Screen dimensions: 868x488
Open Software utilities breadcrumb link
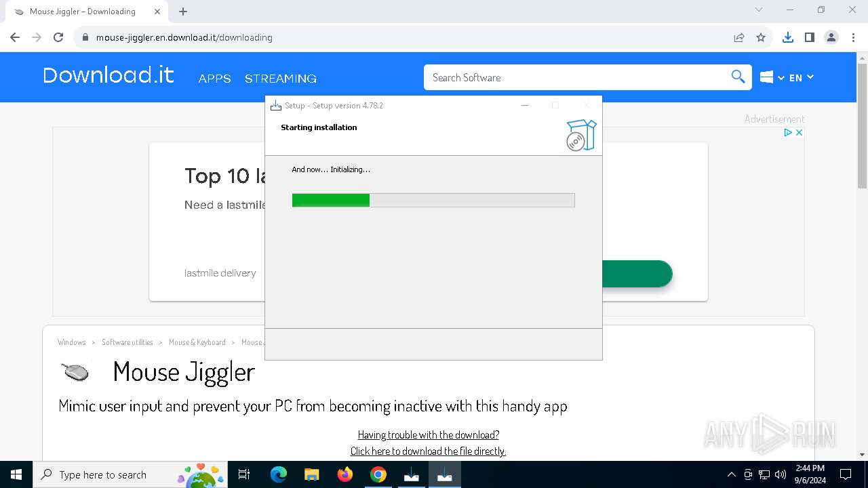(127, 342)
